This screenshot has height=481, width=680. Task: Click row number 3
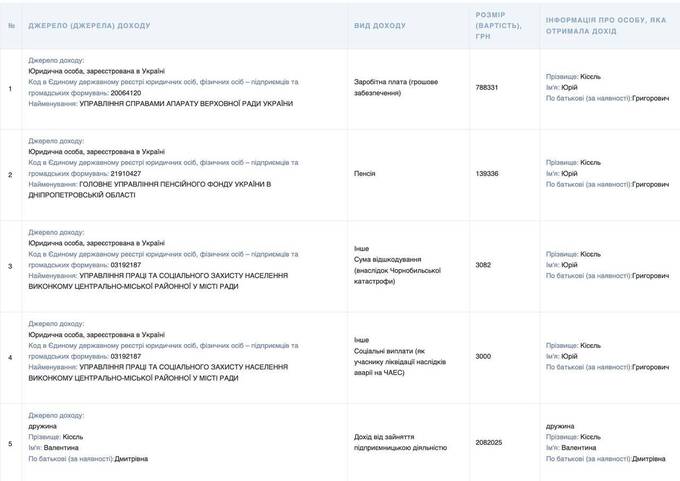coord(10,266)
